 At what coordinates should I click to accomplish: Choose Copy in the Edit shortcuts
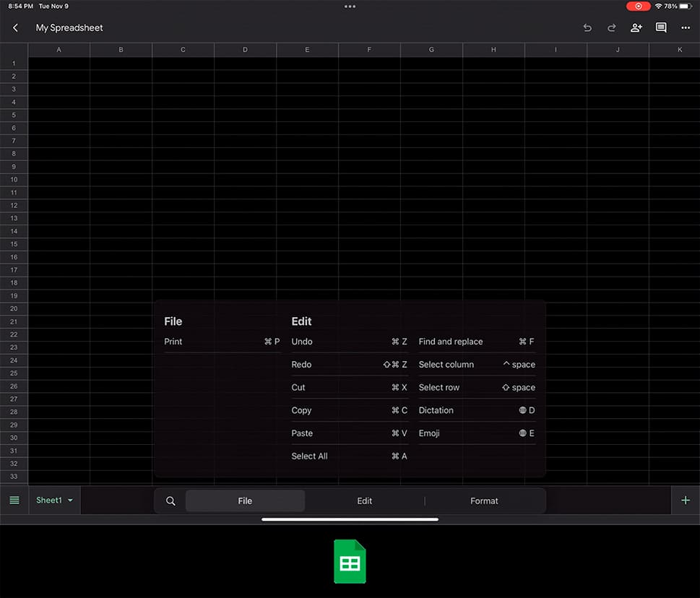[x=349, y=410]
